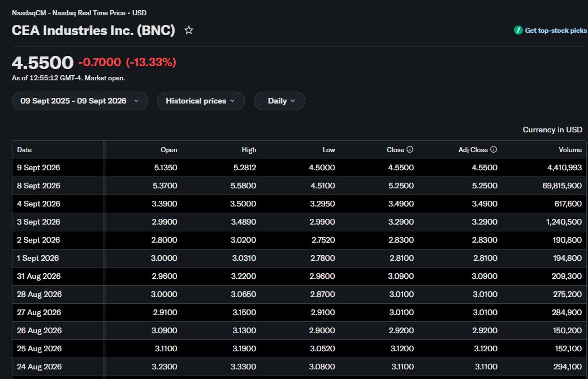
Task: Click low price 3.2950 on 4 Sept
Action: point(322,204)
